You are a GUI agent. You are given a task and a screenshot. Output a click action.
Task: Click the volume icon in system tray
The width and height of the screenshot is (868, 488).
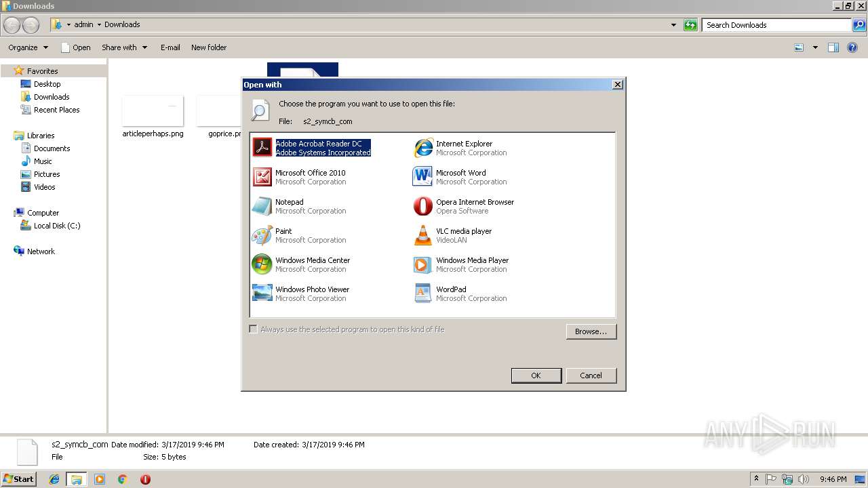click(804, 479)
